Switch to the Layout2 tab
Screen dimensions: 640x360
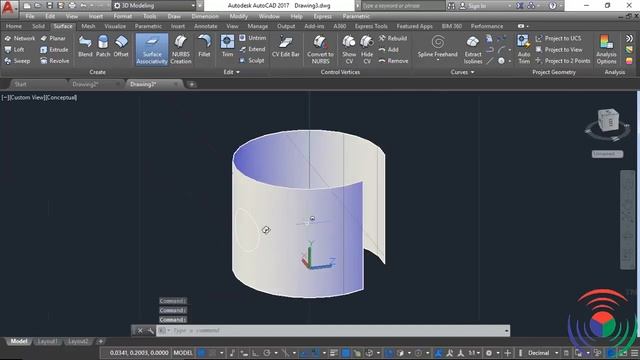78,341
